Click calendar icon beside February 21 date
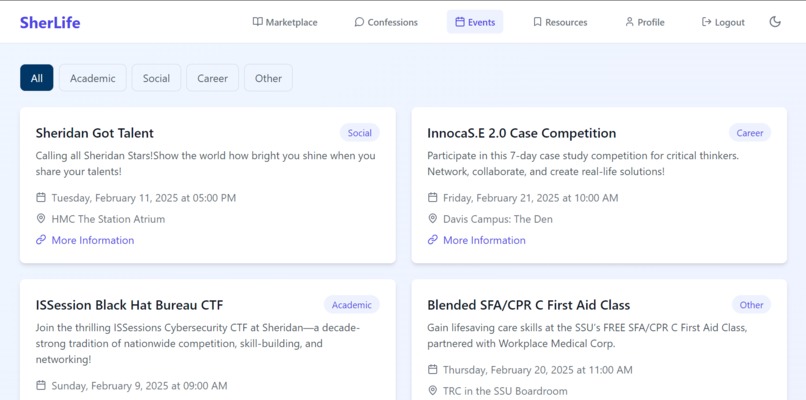806x400 pixels. point(433,197)
